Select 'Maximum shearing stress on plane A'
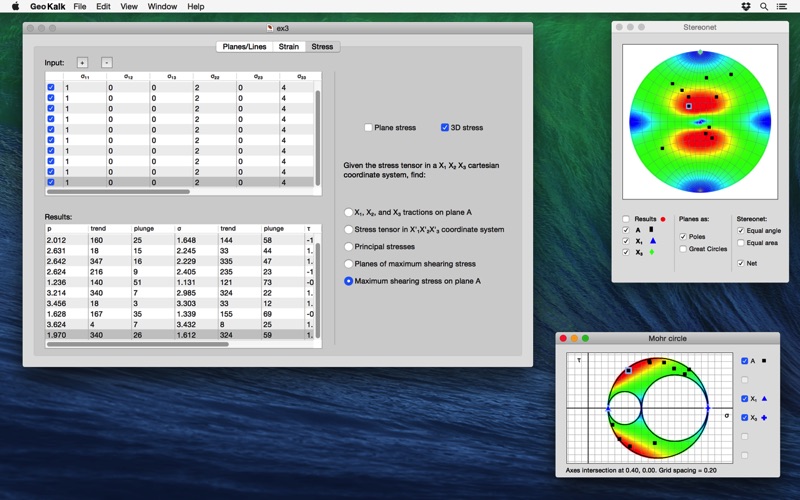Image resolution: width=800 pixels, height=500 pixels. coord(348,281)
